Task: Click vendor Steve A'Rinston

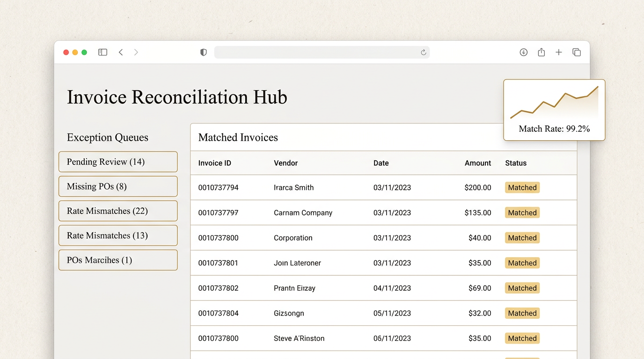Action: pos(299,338)
